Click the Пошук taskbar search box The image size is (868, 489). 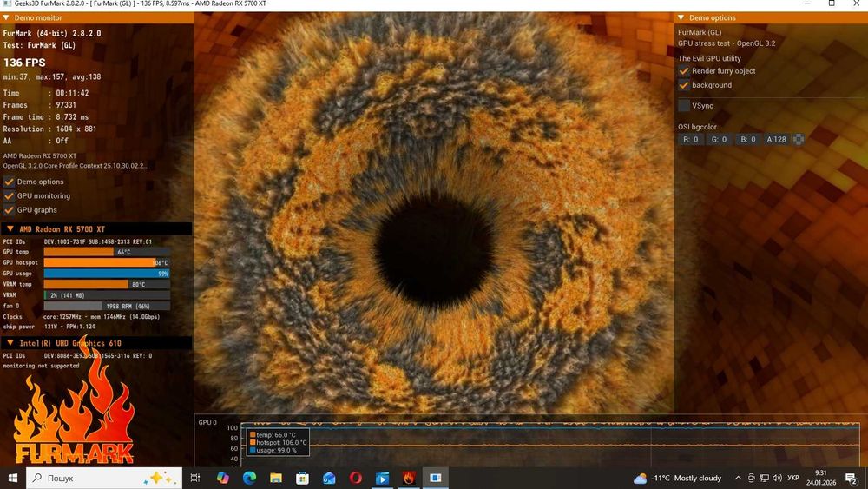click(x=104, y=478)
